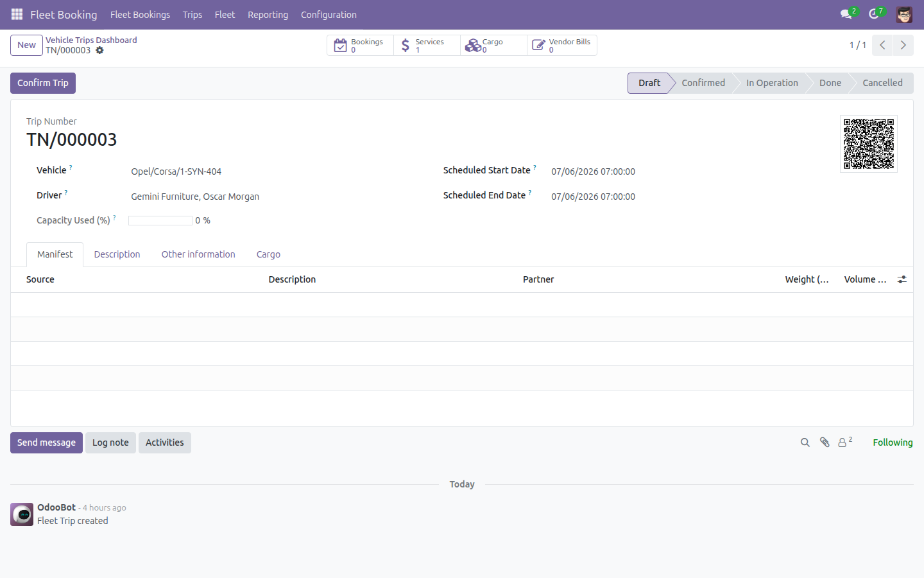Click the TN/000003 trip number heading
Image resolution: width=924 pixels, height=578 pixels.
[72, 139]
